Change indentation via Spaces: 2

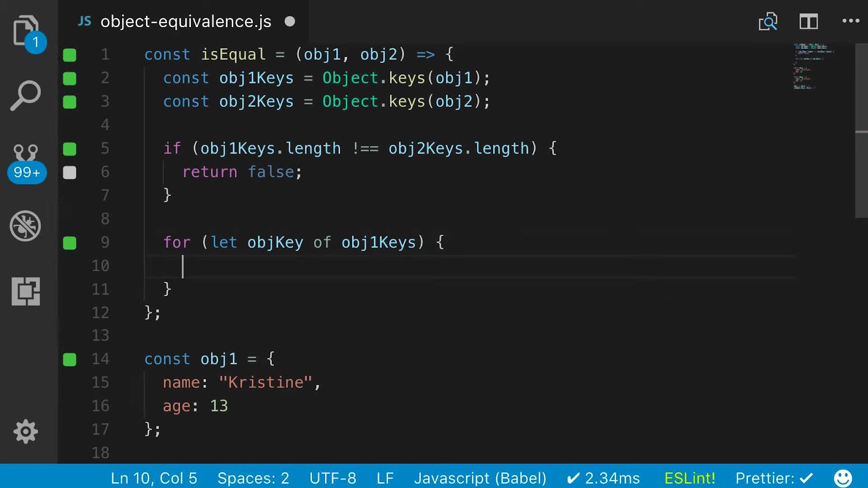tap(253, 478)
